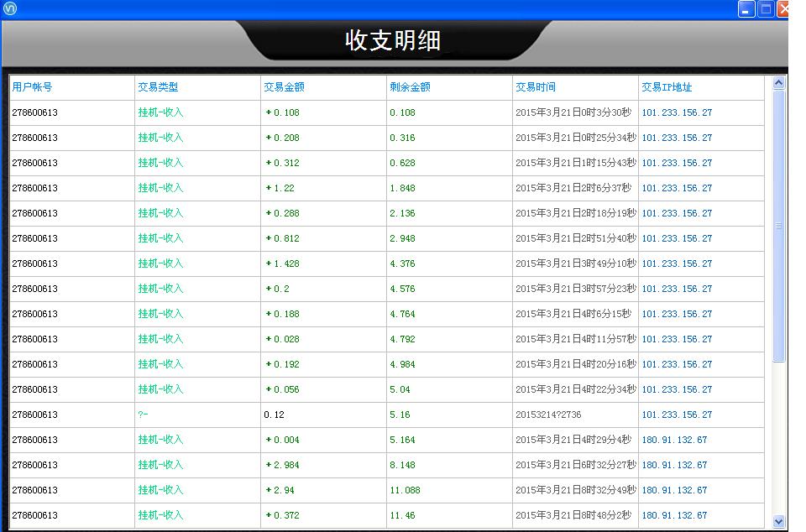806x532 pixels.
Task: Click the application icon in the title bar
Action: [10, 8]
